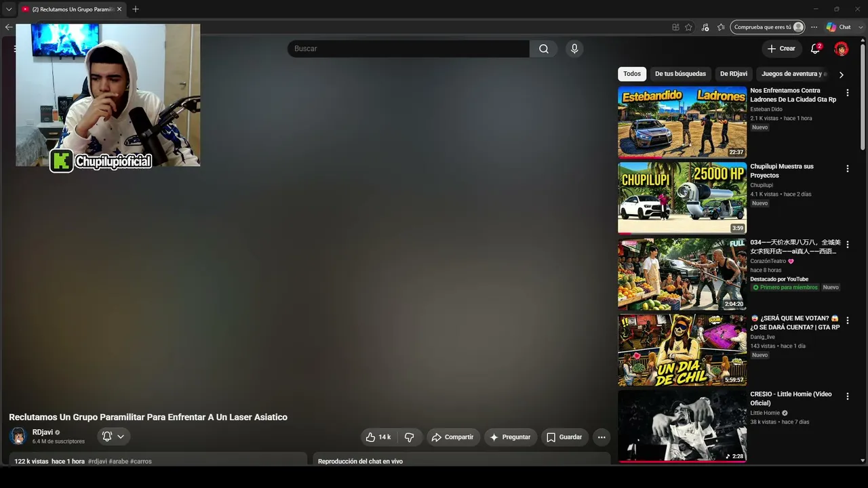Click the Compartir share button

pos(453,437)
